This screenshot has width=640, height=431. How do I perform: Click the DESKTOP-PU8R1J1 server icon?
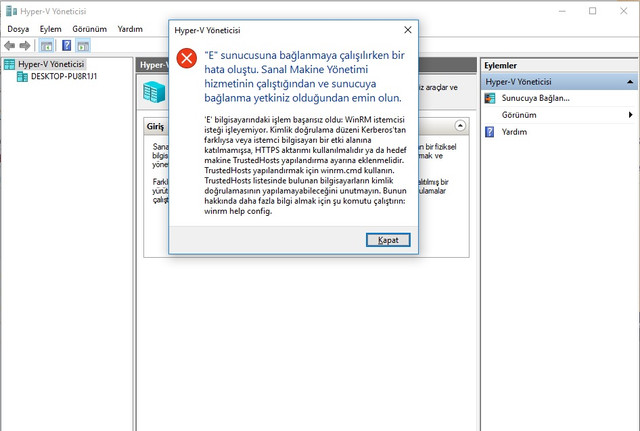point(22,76)
